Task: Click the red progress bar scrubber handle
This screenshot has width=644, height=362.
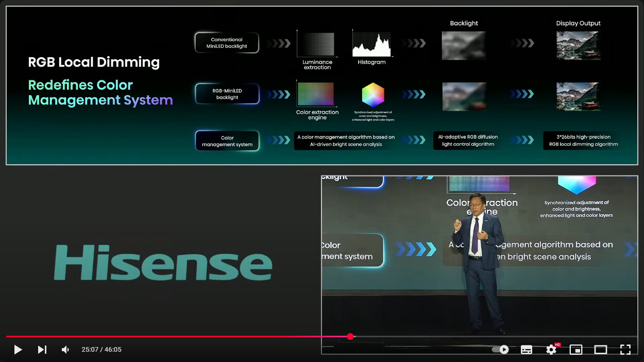Action: (350, 336)
